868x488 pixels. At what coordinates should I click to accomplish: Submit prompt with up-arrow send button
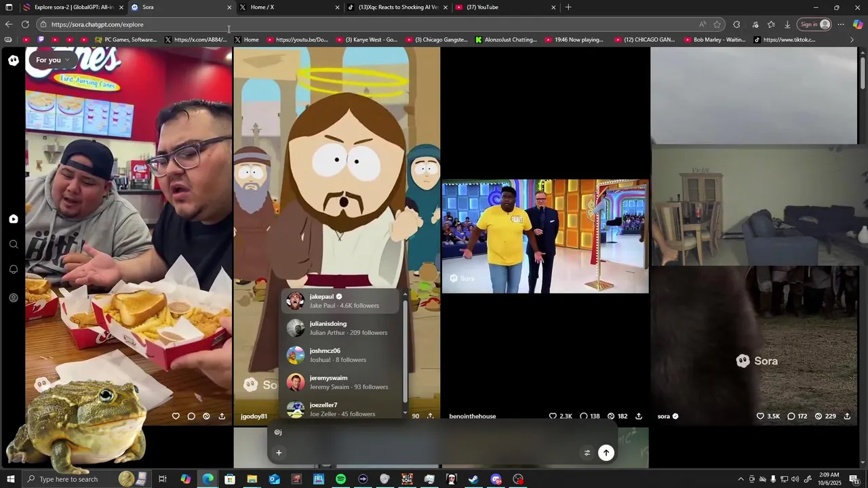click(x=606, y=453)
